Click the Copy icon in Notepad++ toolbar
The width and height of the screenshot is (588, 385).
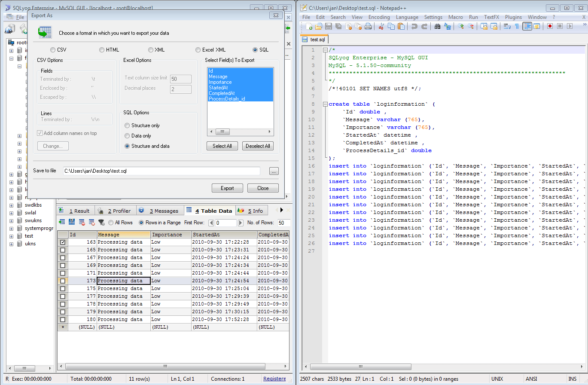click(391, 26)
